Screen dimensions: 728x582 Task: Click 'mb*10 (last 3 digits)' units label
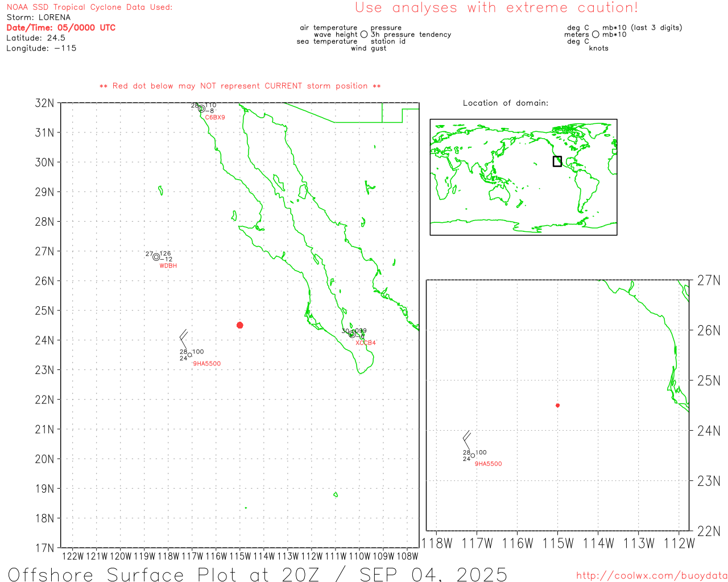point(642,28)
